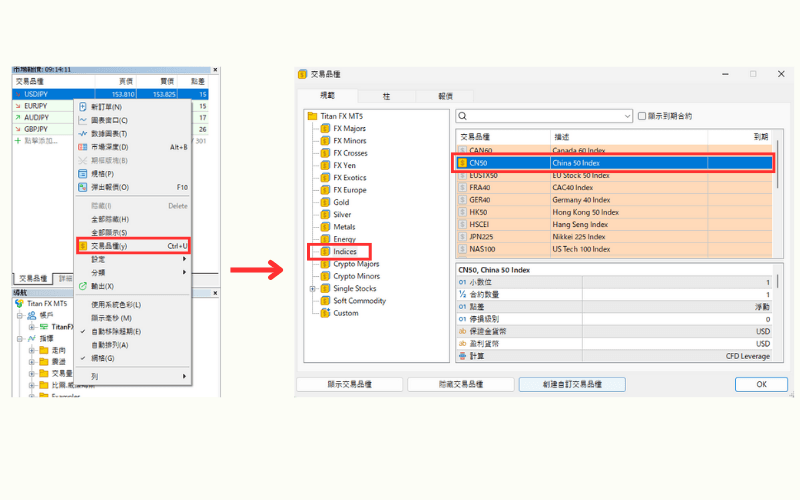This screenshot has width=800, height=500.
Task: Click the New Order (新訂單) menu icon
Action: click(x=83, y=107)
